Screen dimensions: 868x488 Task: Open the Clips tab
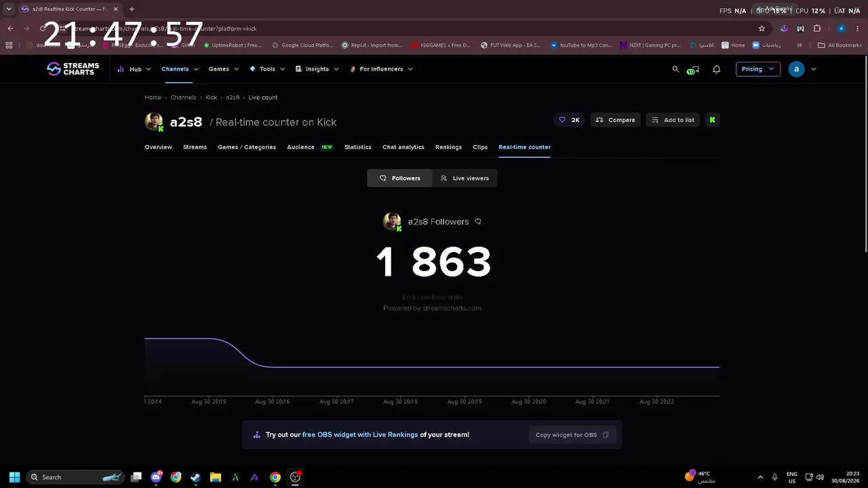(x=480, y=147)
